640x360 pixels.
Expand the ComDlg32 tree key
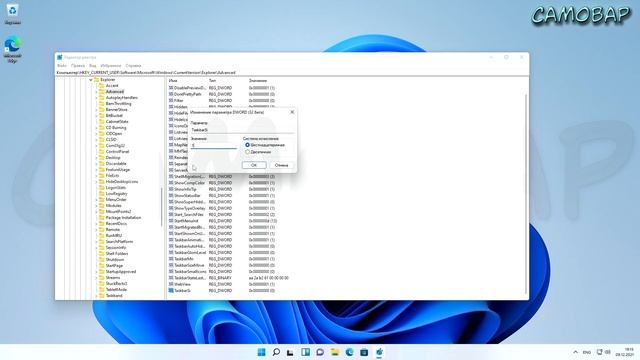[x=96, y=145]
